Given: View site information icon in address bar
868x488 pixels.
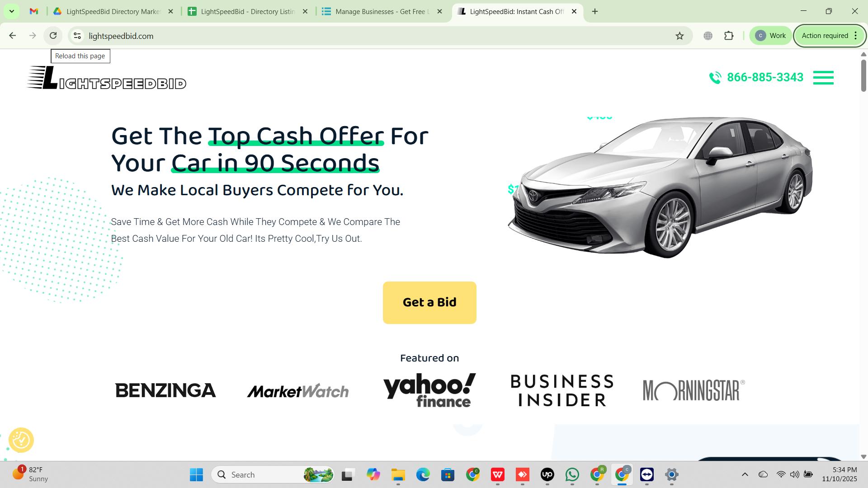Looking at the screenshot, I should point(77,36).
